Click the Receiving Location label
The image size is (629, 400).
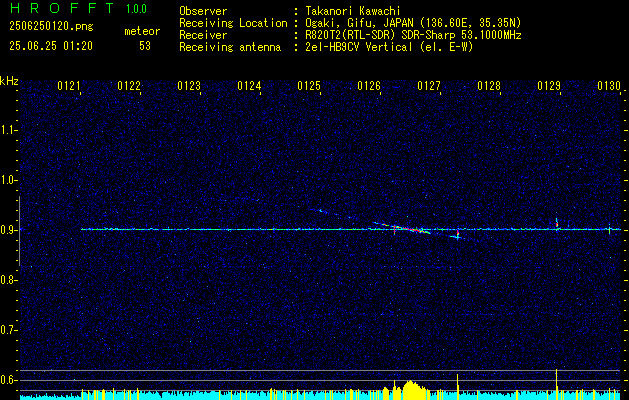pos(233,23)
